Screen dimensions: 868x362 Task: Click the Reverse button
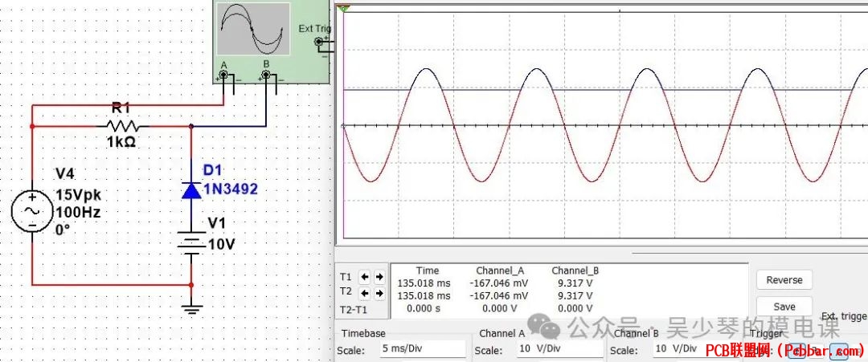click(784, 280)
